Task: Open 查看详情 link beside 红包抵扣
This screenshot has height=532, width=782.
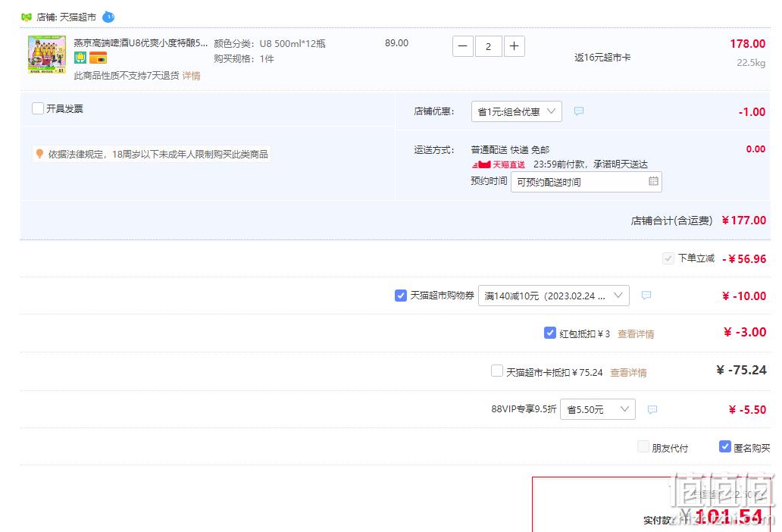Action: [x=636, y=334]
